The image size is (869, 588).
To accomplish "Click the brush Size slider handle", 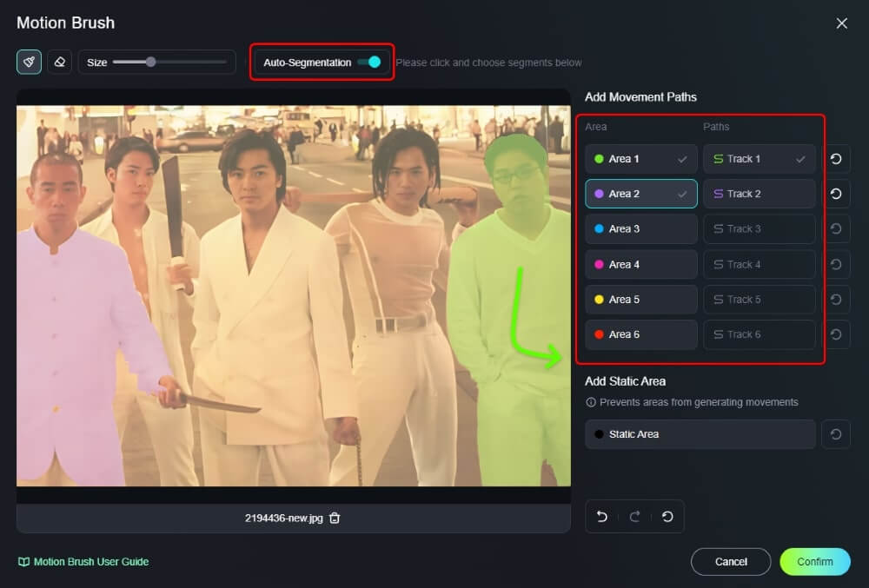I will [150, 62].
